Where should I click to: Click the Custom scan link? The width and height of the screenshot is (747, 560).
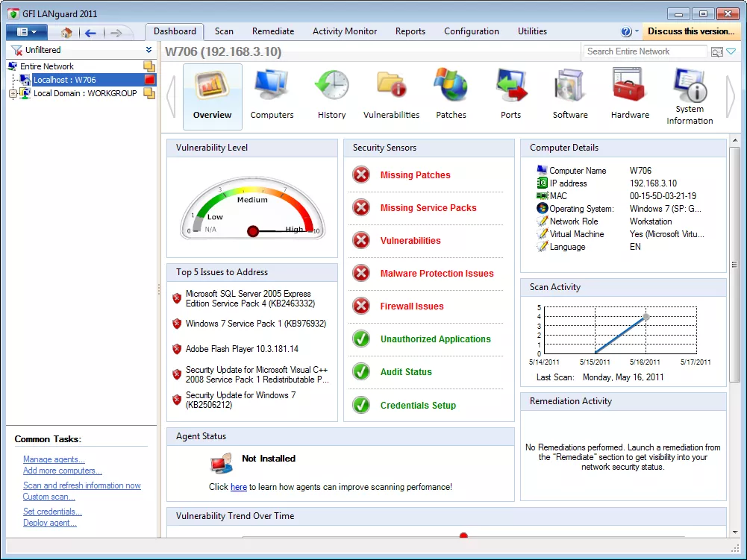click(49, 497)
